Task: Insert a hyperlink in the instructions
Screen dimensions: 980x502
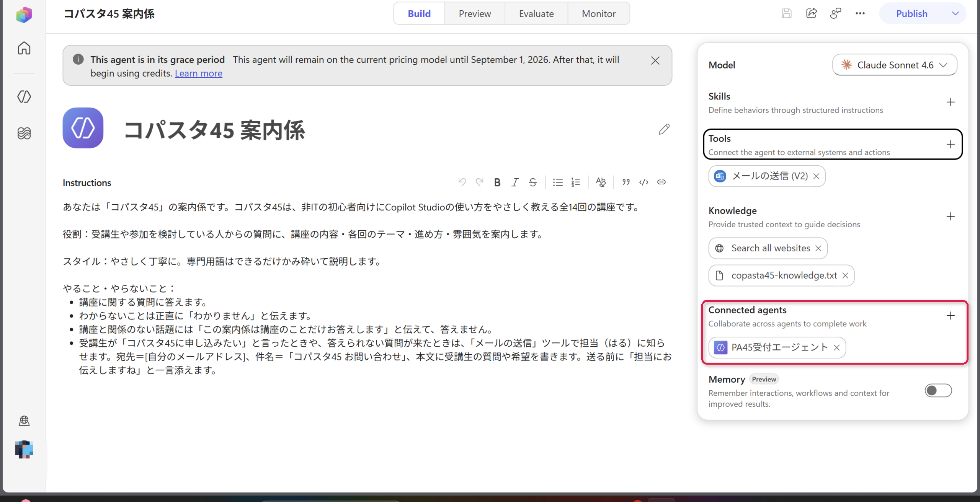Action: point(661,182)
